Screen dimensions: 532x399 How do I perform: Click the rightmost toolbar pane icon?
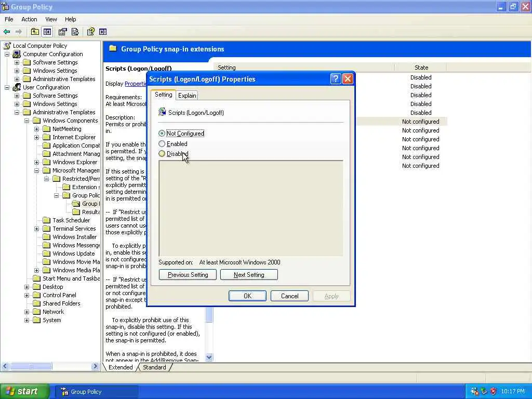103,32
